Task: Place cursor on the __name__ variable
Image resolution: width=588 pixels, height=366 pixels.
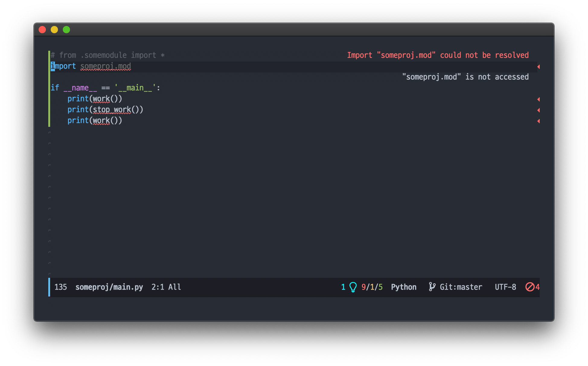Action: point(80,88)
